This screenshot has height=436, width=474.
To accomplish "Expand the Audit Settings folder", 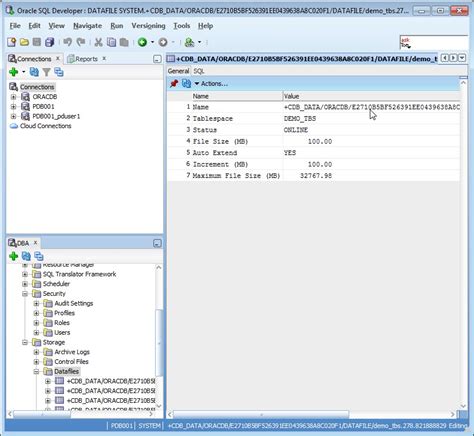I will [x=36, y=304].
